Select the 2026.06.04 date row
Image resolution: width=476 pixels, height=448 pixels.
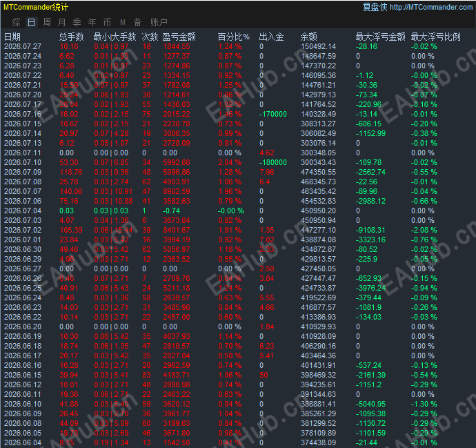point(23,443)
